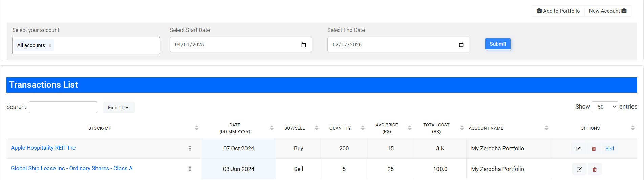Click New Account
644x180 pixels.
[607, 11]
